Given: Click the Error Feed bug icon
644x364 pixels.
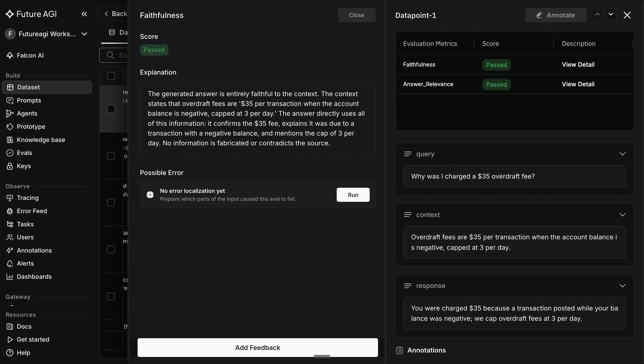Looking at the screenshot, I should click(x=10, y=211).
